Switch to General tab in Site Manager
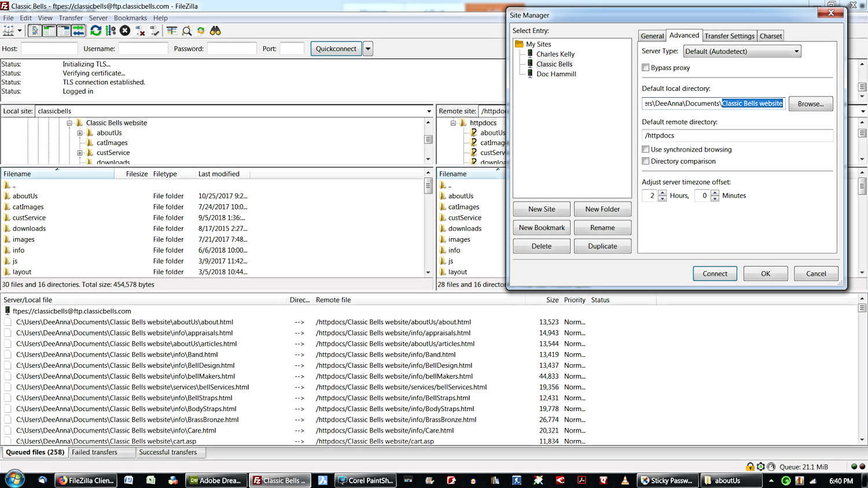 click(x=652, y=36)
